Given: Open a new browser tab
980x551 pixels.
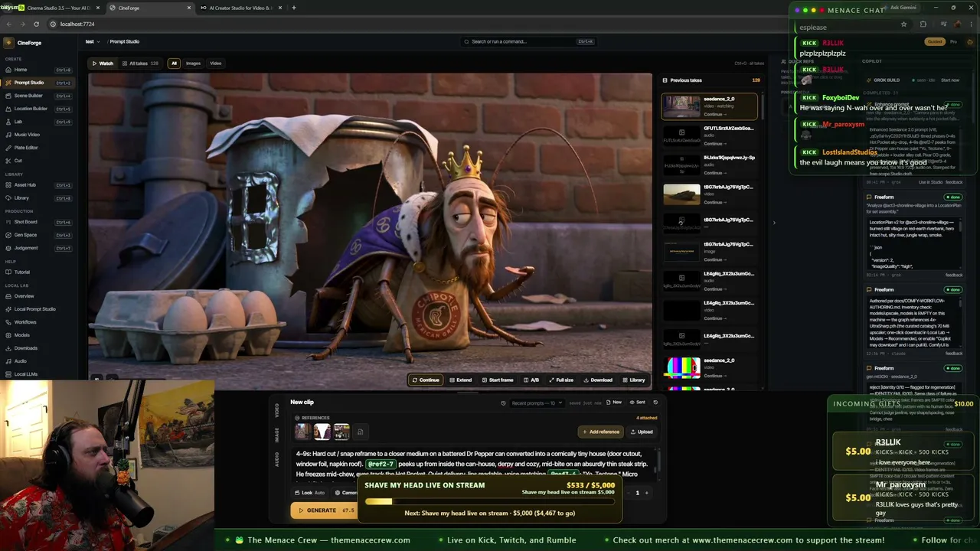Looking at the screenshot, I should pyautogui.click(x=294, y=8).
